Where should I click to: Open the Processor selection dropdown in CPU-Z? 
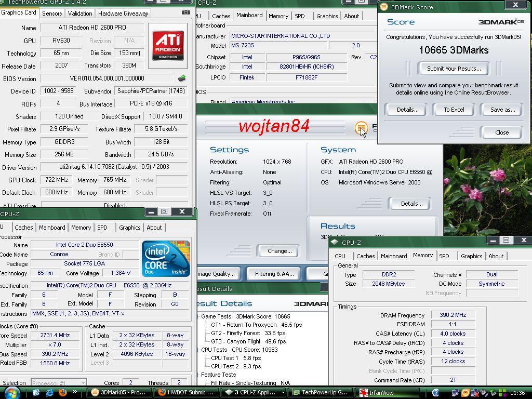click(83, 383)
